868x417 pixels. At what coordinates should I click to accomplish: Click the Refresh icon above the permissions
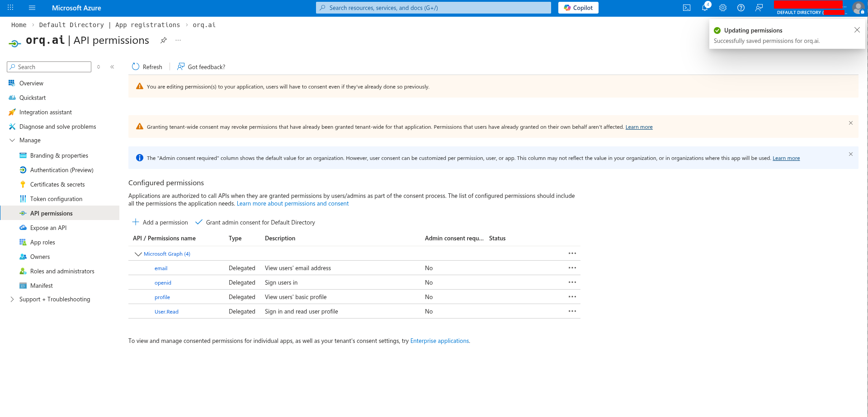click(136, 66)
